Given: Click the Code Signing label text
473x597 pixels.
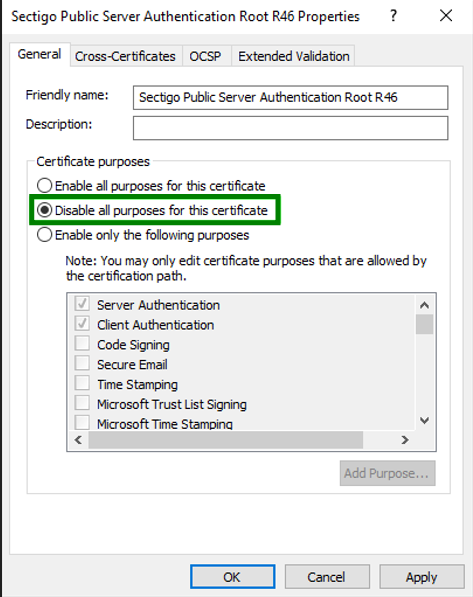Looking at the screenshot, I should [133, 345].
